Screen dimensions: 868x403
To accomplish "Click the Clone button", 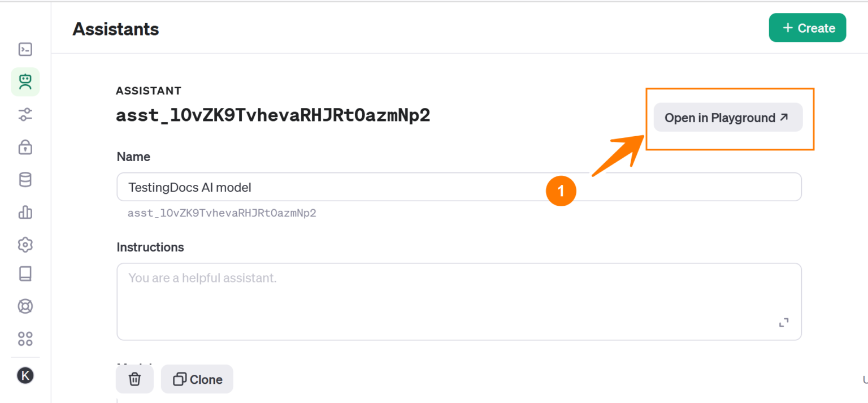I will click(197, 379).
